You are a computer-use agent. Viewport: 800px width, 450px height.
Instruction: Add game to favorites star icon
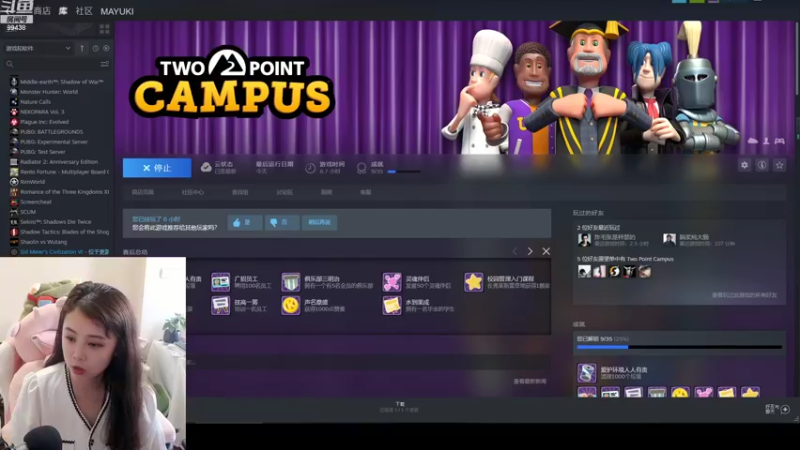[780, 165]
